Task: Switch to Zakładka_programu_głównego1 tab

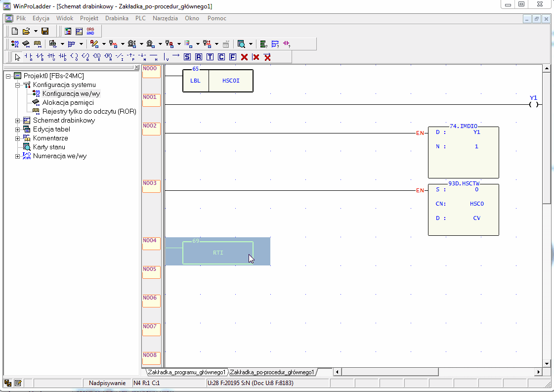Action: coord(186,372)
